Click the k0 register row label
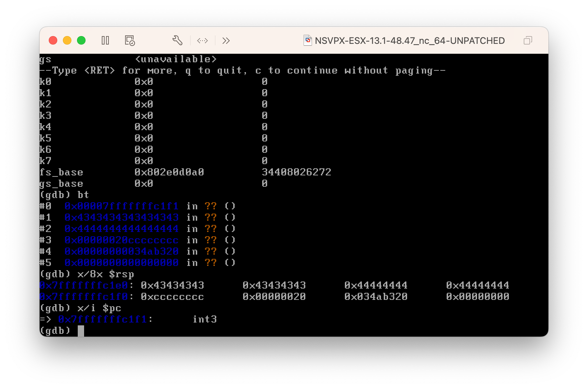This screenshot has height=389, width=588. (46, 82)
